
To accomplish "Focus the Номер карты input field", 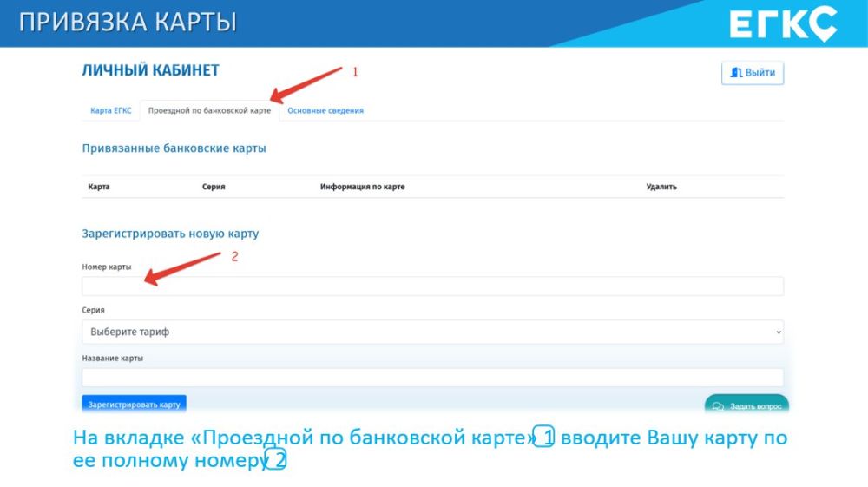I will point(432,286).
